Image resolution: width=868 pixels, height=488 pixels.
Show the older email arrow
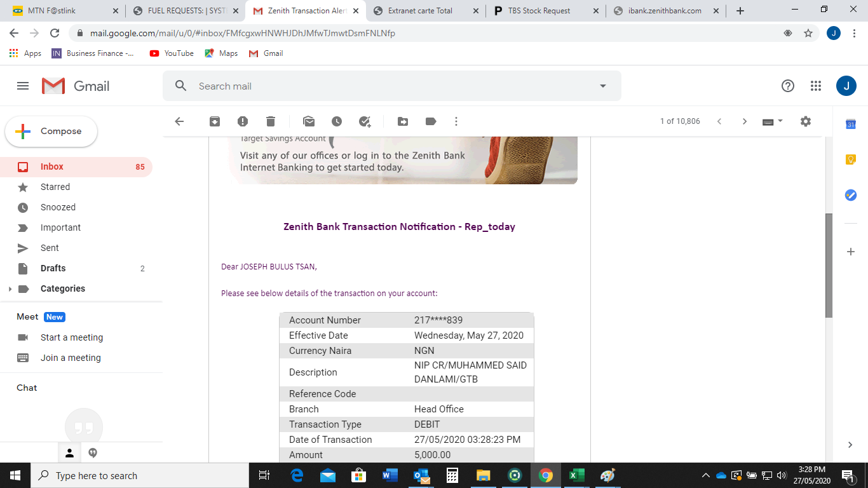(745, 121)
